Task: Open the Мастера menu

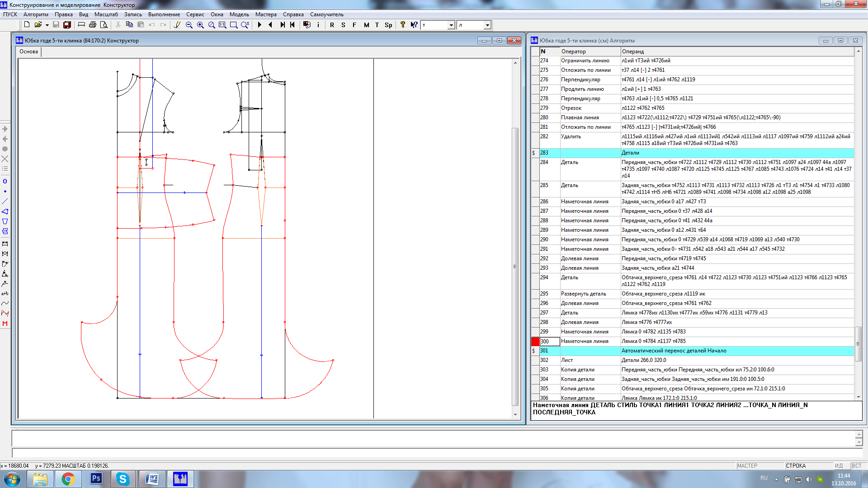Action: tap(266, 14)
